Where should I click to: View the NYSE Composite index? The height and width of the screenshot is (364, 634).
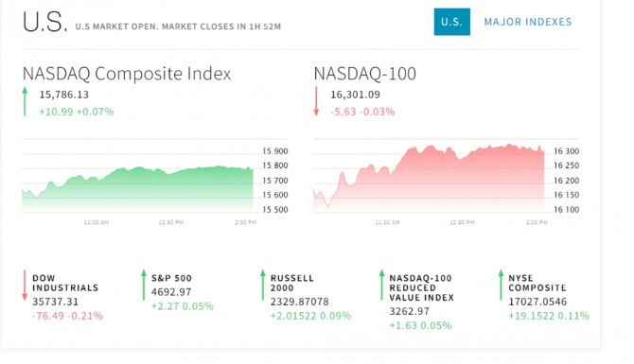(537, 283)
